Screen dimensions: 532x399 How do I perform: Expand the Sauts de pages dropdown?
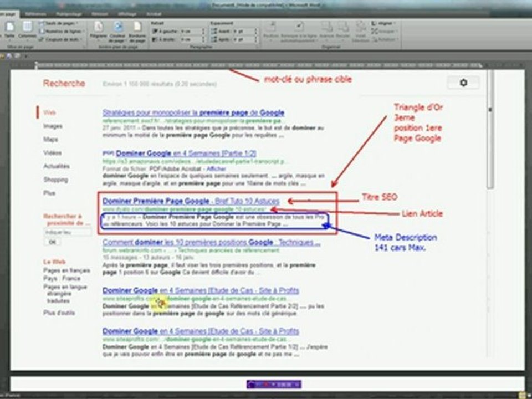click(58, 23)
